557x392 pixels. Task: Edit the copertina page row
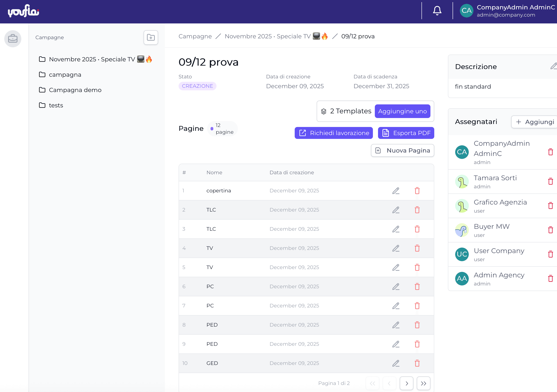(x=396, y=191)
